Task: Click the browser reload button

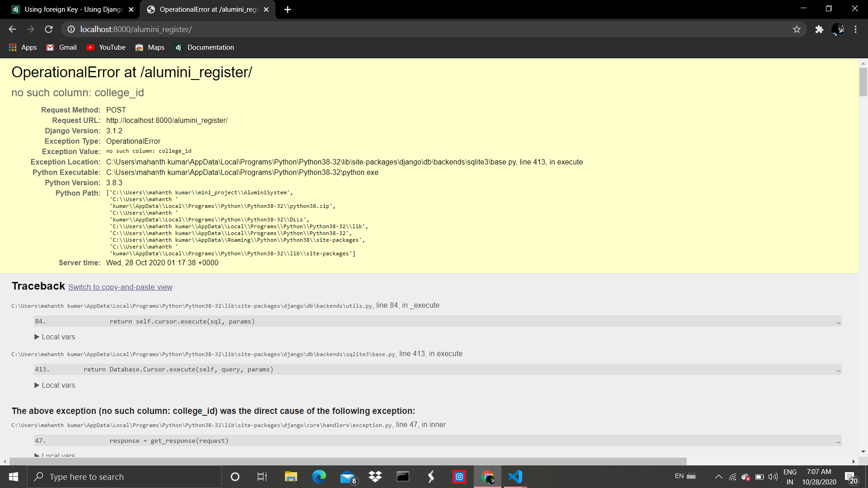Action: click(x=49, y=29)
